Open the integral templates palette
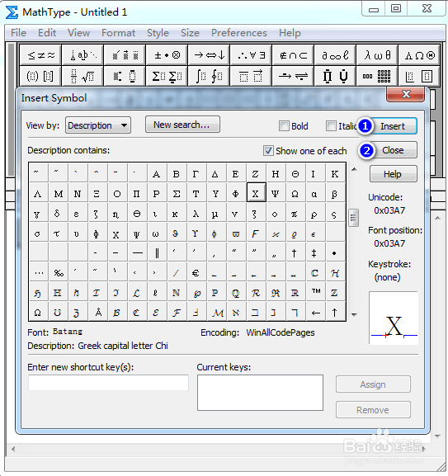 tap(209, 76)
